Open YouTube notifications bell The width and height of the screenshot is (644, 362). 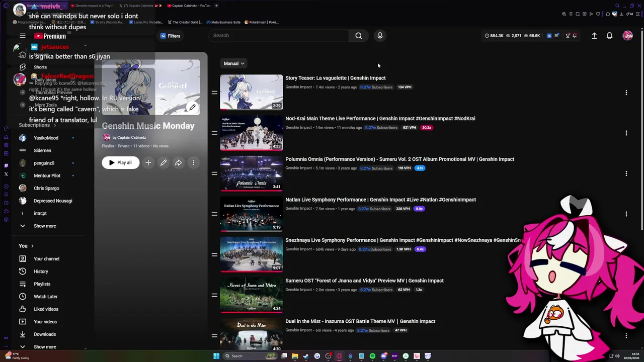[609, 36]
